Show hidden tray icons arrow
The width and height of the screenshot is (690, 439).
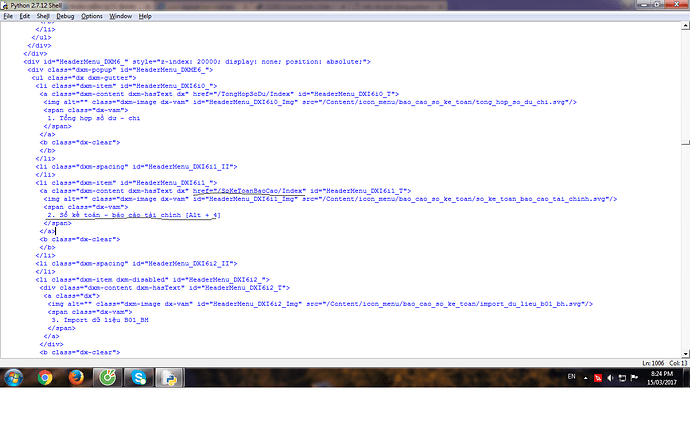point(586,378)
